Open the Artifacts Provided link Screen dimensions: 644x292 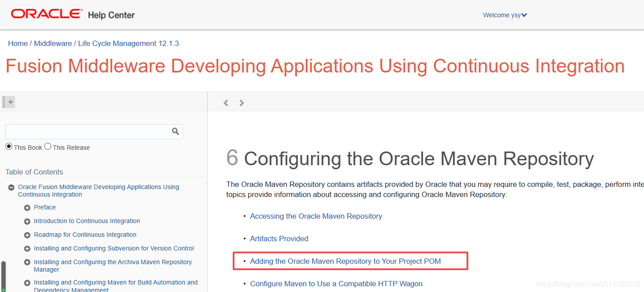tap(279, 239)
